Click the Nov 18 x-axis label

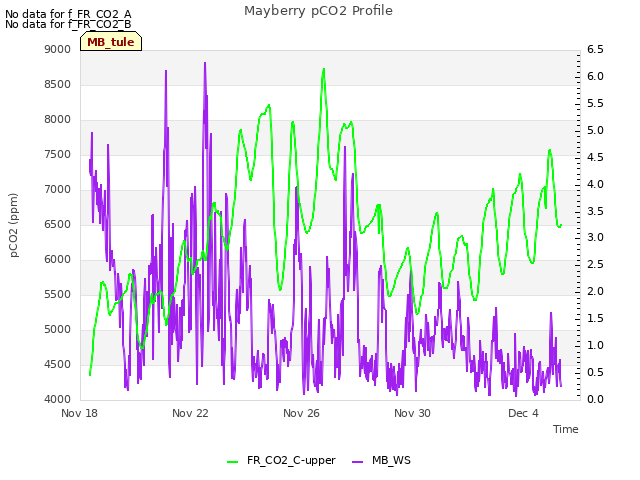[80, 413]
